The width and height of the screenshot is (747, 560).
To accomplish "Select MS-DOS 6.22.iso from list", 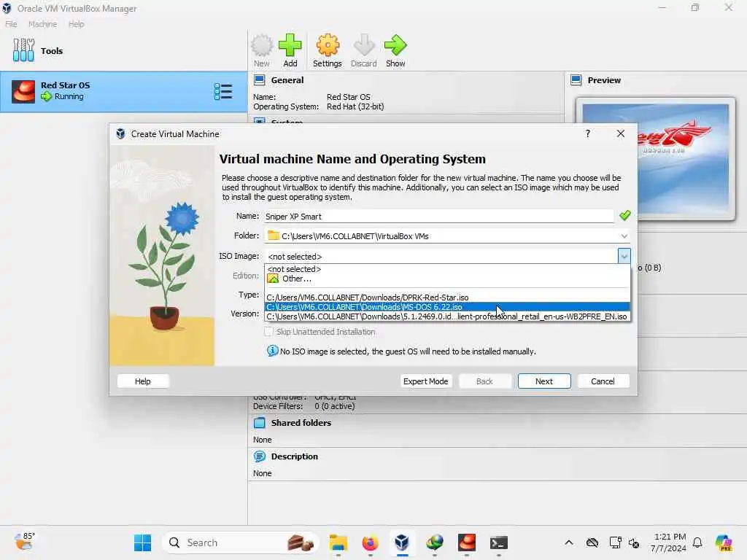I will (x=447, y=307).
